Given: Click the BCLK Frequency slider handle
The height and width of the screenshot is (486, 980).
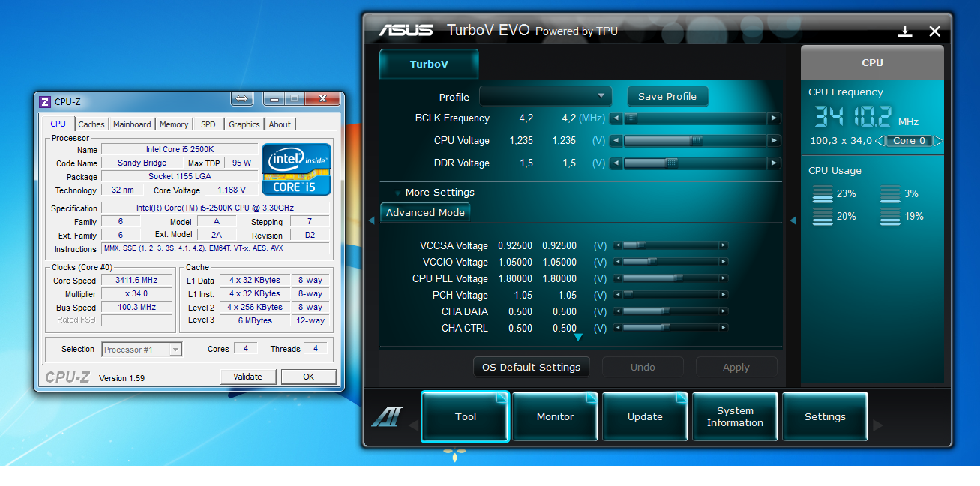Looking at the screenshot, I should (x=631, y=118).
